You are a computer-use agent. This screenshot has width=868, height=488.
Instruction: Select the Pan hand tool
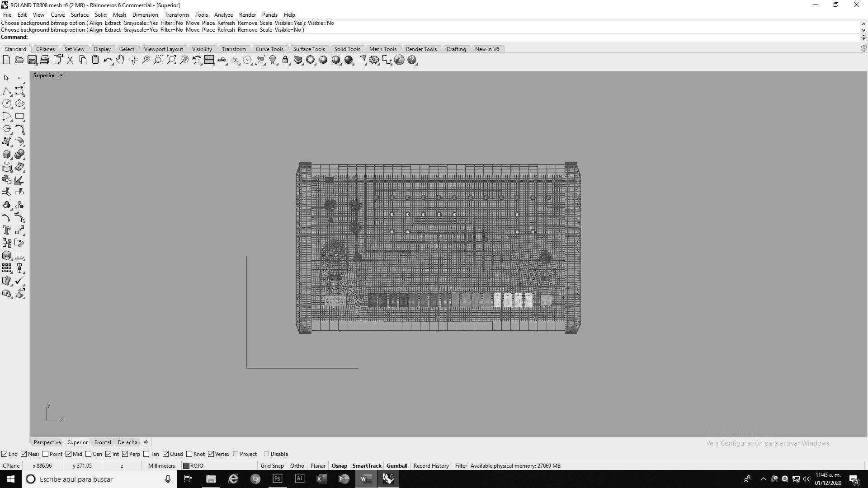coord(120,60)
